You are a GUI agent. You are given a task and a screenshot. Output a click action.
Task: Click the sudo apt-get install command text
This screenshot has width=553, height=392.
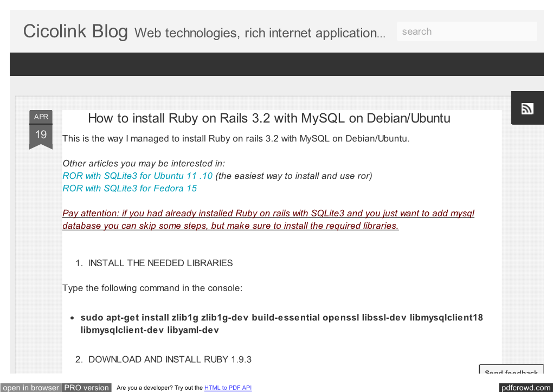click(x=281, y=323)
